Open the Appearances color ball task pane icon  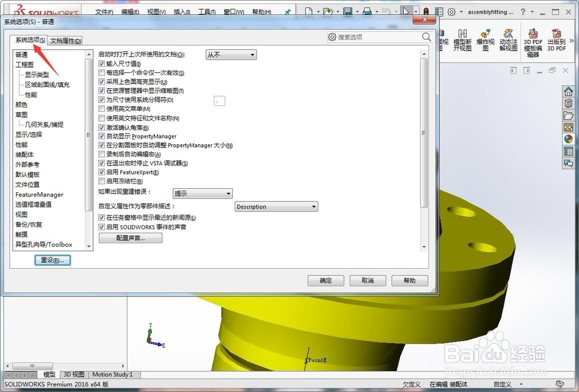569,139
